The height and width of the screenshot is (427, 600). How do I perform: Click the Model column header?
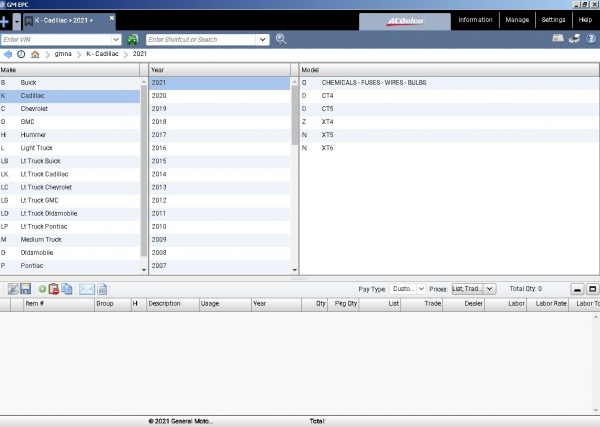449,70
